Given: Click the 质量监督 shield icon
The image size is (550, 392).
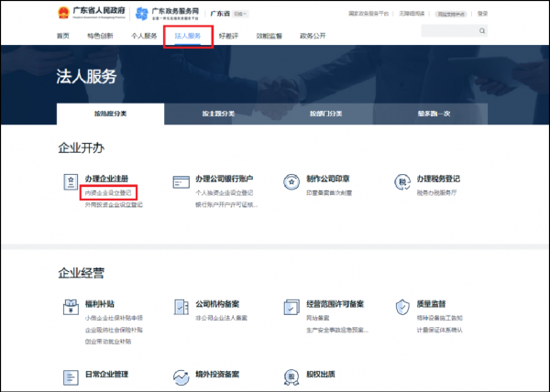Looking at the screenshot, I should [x=402, y=306].
